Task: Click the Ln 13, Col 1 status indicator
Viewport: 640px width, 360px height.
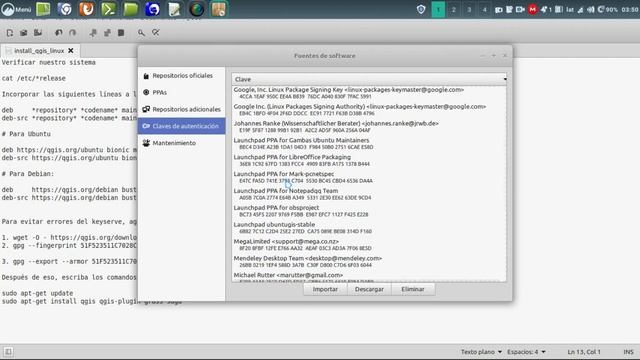Action: click(x=584, y=351)
